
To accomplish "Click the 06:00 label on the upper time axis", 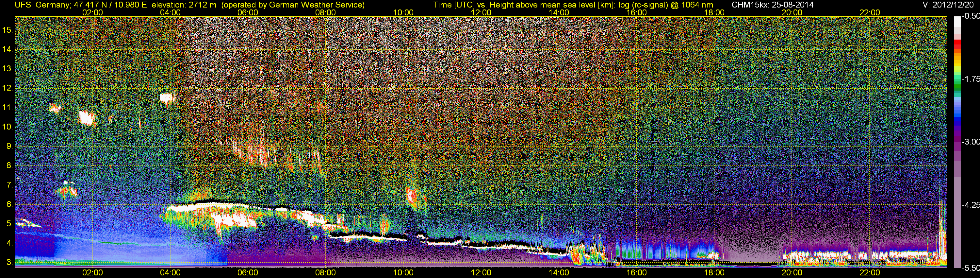I will (x=248, y=12).
